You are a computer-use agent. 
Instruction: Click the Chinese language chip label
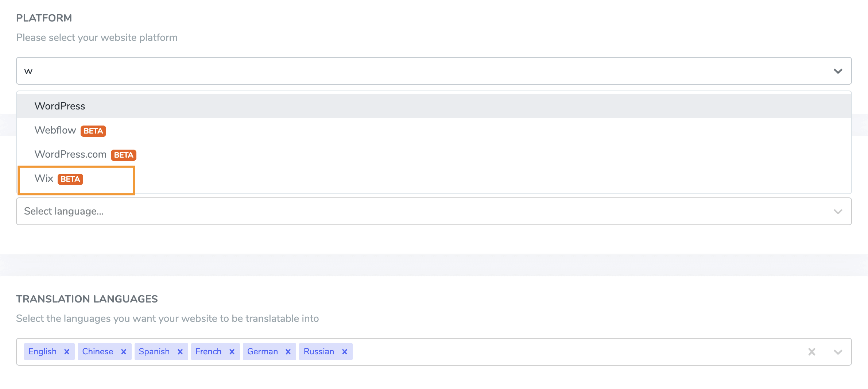click(98, 351)
